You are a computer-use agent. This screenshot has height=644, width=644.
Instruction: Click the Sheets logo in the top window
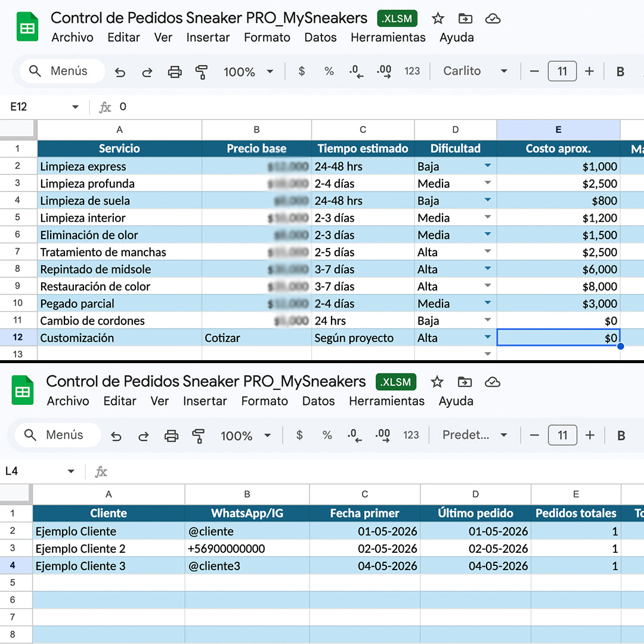(27, 27)
